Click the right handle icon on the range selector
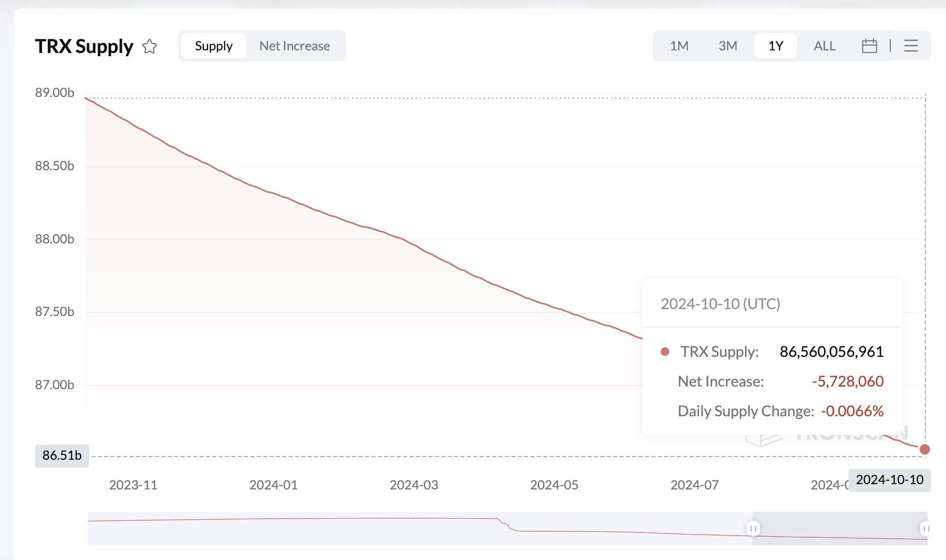946x560 pixels. click(x=927, y=528)
